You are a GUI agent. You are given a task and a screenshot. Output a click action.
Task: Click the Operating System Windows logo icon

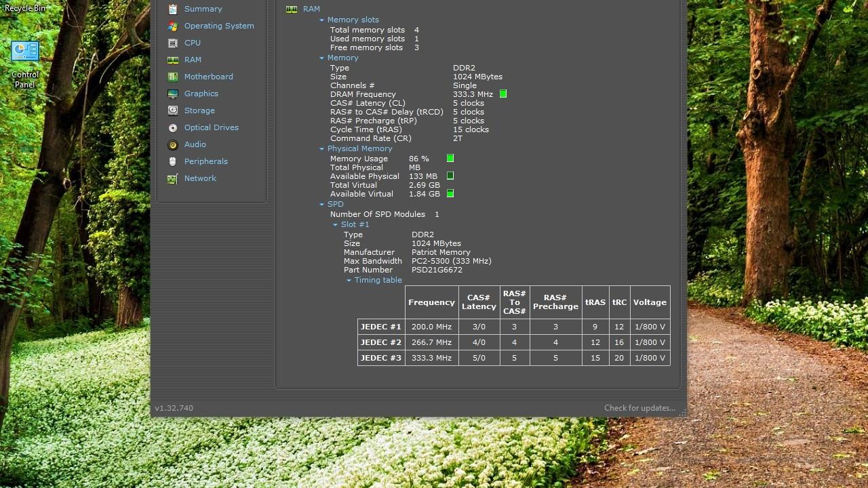[173, 26]
